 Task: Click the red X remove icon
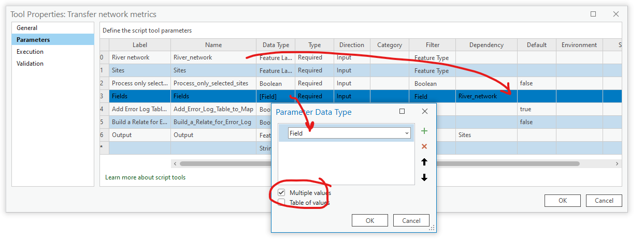point(424,147)
